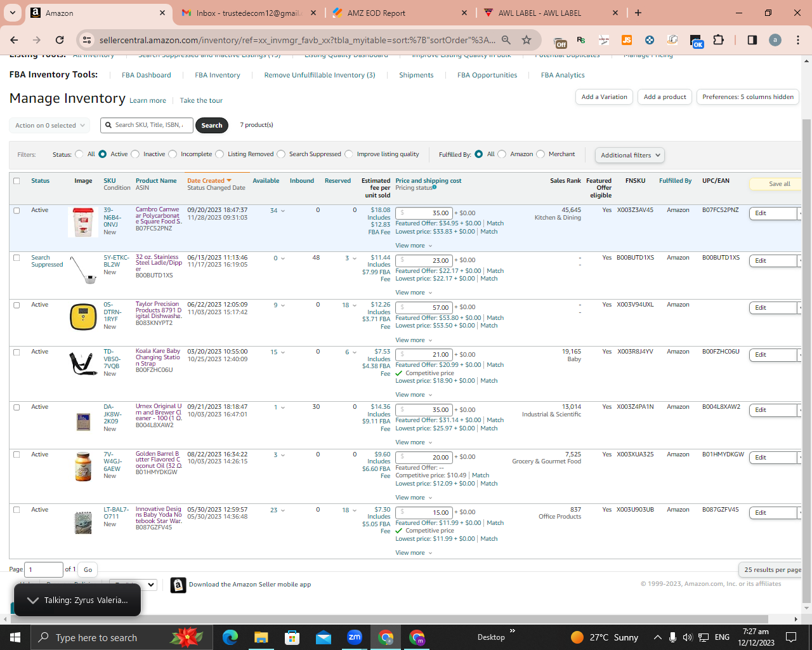812x650 pixels.
Task: Click the Add a product button
Action: coord(665,97)
